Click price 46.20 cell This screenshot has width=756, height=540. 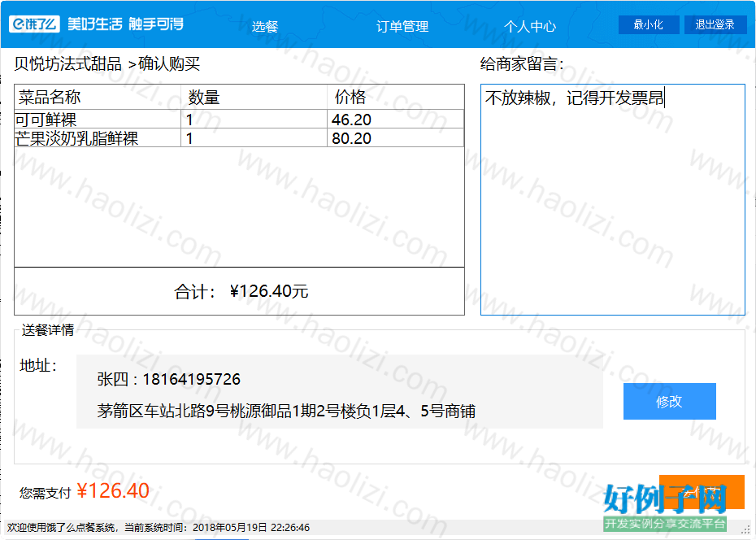pyautogui.click(x=395, y=119)
